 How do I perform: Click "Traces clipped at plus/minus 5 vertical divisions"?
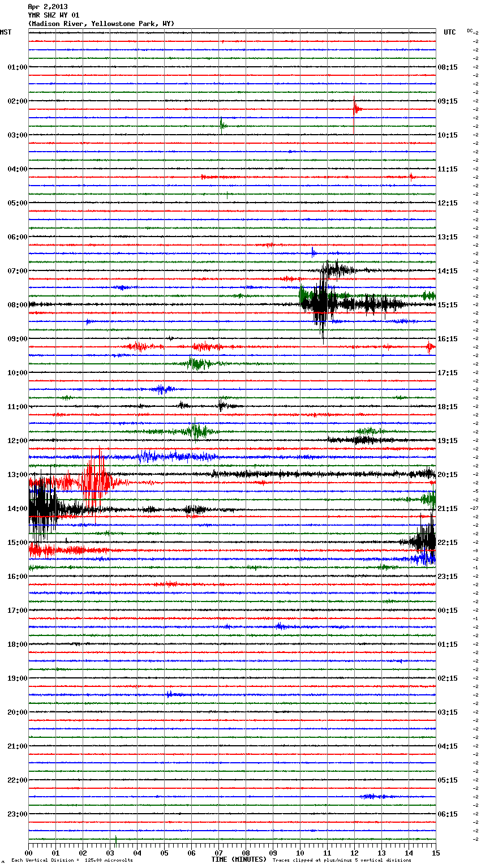pos(342,861)
